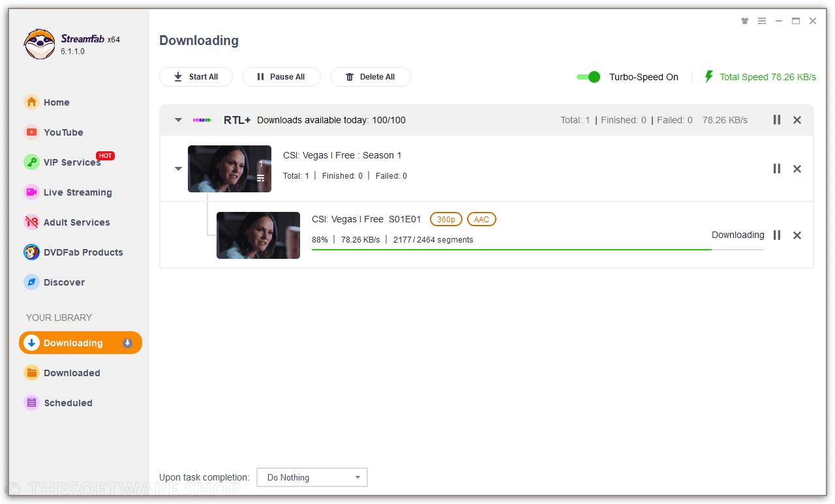Click the "Turbo-Speed On" label
This screenshot has width=835, height=504.
point(644,77)
